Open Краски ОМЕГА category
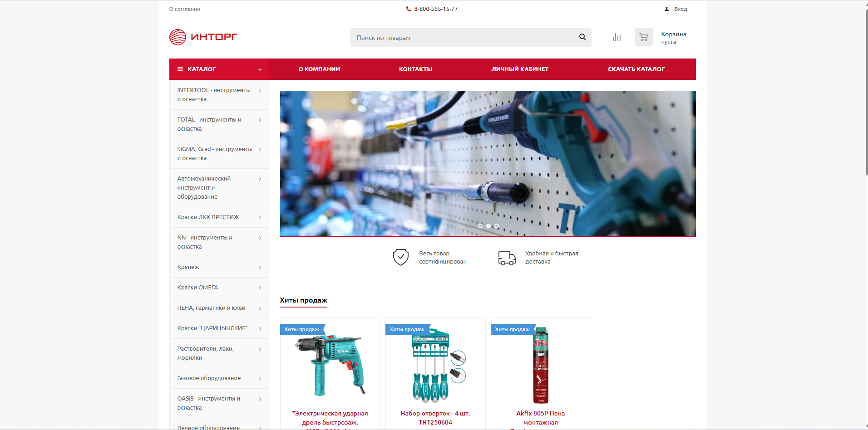The width and height of the screenshot is (868, 430). (197, 288)
